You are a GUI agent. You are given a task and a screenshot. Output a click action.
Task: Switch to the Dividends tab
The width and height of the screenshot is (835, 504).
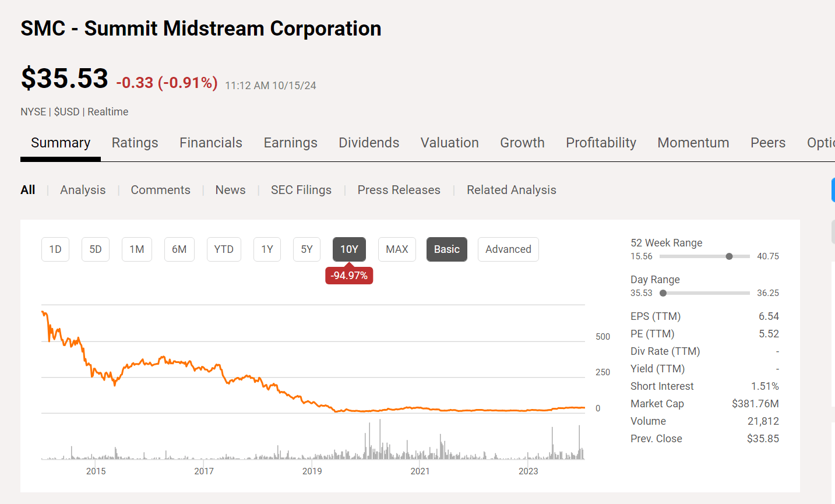pyautogui.click(x=368, y=143)
